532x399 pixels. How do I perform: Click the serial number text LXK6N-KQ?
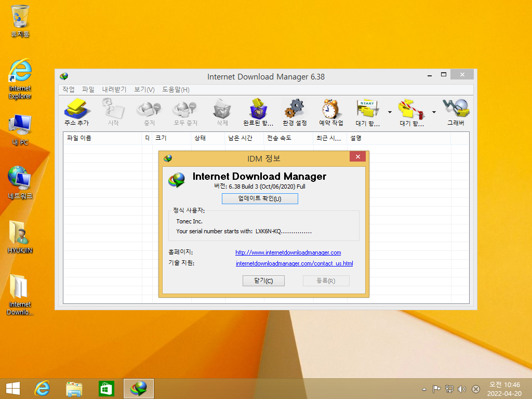[x=284, y=231]
